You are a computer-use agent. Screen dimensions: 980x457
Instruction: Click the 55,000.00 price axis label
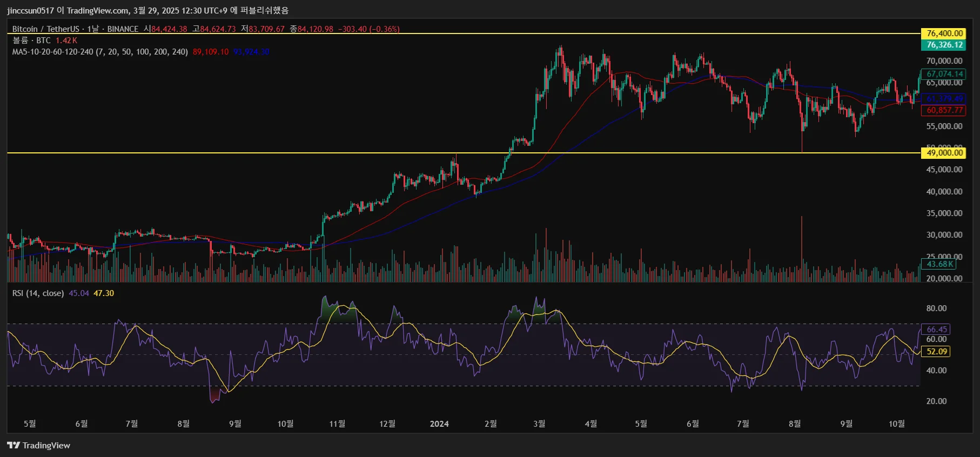pos(944,126)
